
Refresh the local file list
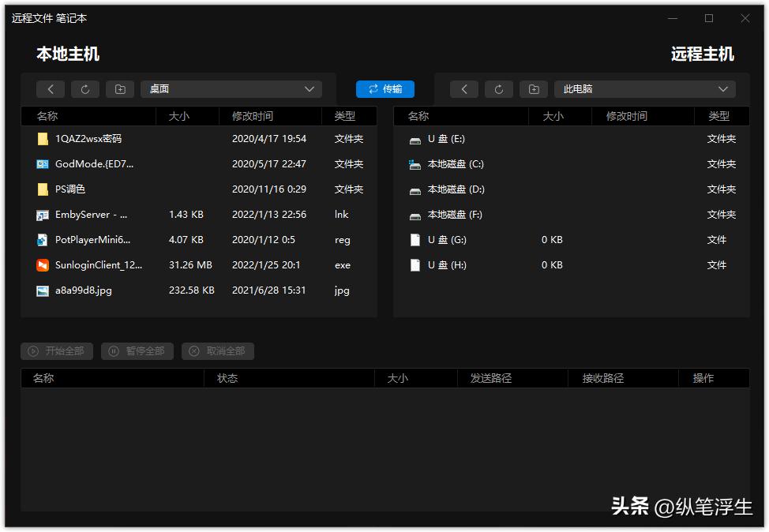tap(85, 89)
